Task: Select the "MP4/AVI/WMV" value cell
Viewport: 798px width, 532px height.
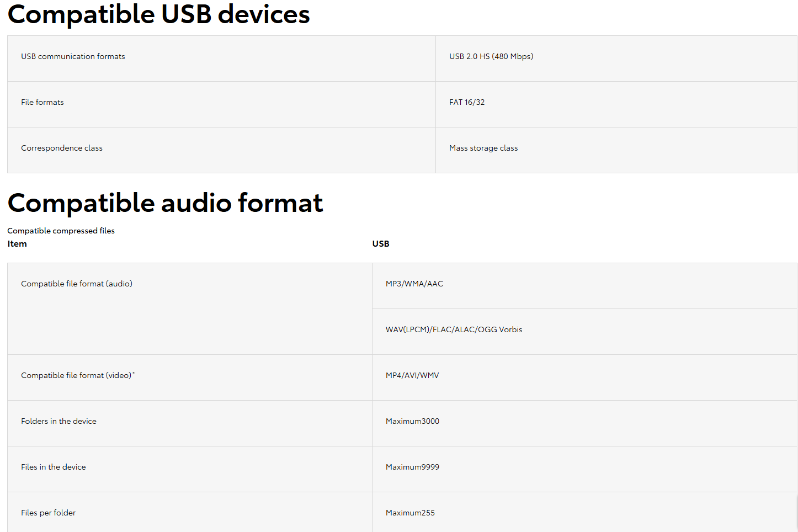Action: [x=412, y=375]
